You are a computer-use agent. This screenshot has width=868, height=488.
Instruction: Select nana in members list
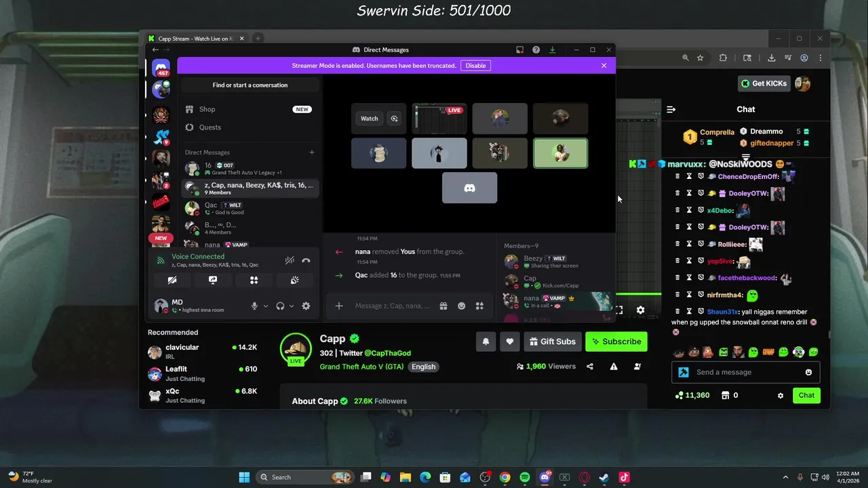point(557,301)
